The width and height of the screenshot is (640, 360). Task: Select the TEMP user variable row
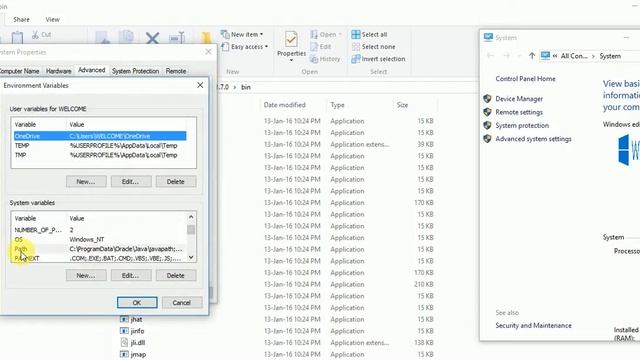[x=100, y=146]
